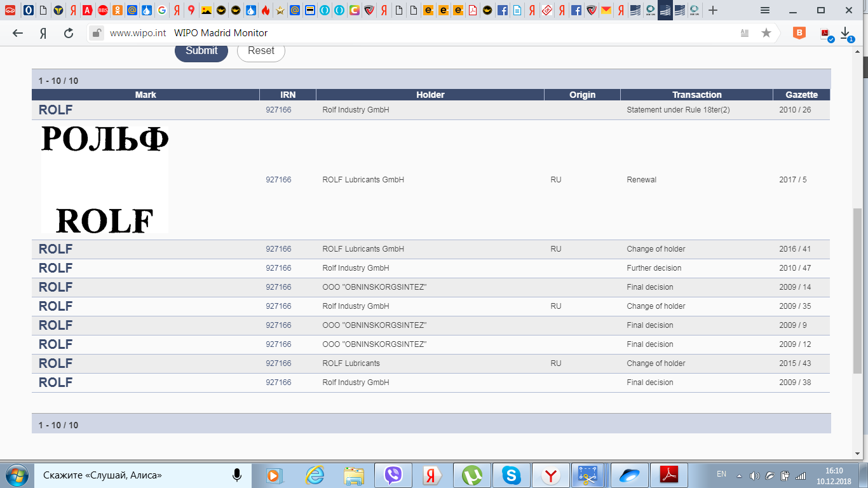Switch to the Odnoklassniki orange tab
The height and width of the screenshot is (488, 868).
(117, 10)
